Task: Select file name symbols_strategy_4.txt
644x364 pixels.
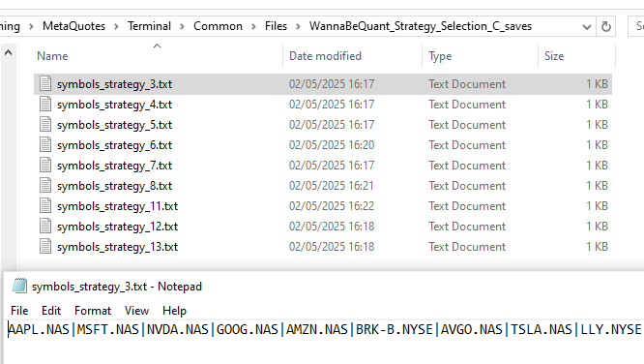Action: (x=115, y=105)
